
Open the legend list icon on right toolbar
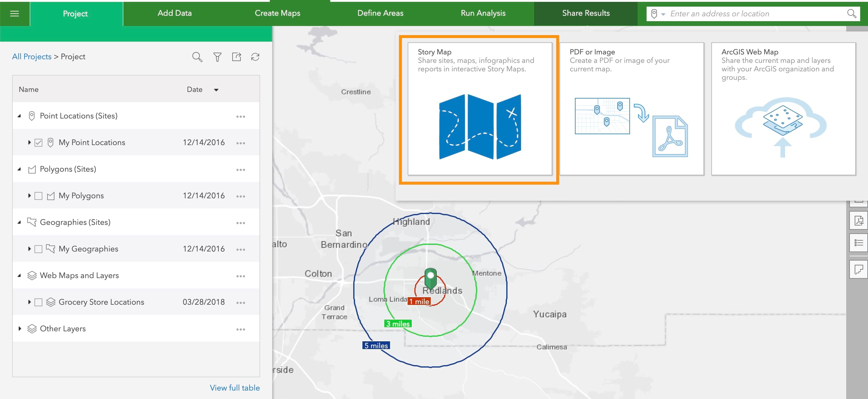pyautogui.click(x=858, y=243)
